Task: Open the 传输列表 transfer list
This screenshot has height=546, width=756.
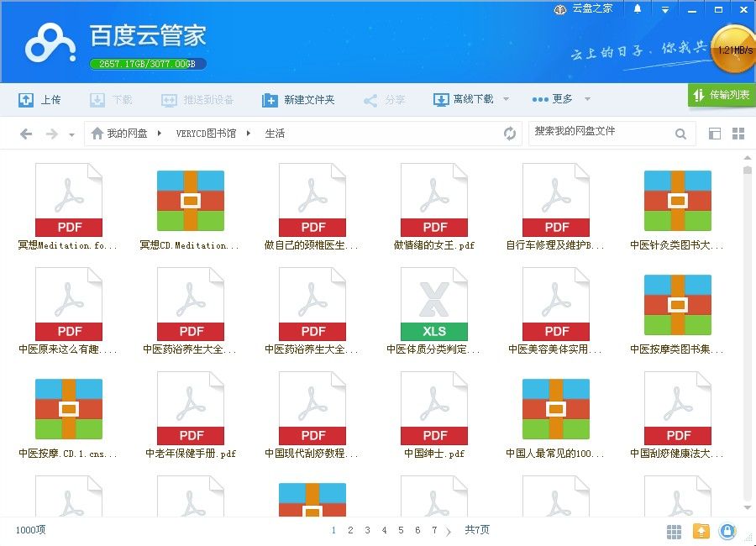Action: point(722,95)
